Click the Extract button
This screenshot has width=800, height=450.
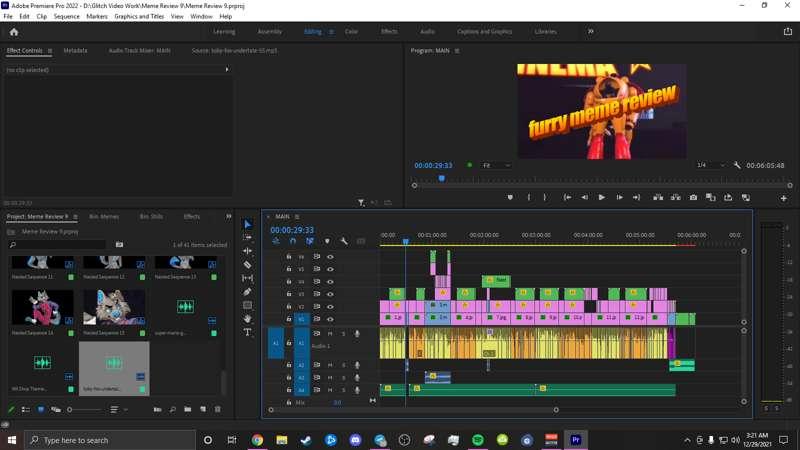(x=676, y=197)
